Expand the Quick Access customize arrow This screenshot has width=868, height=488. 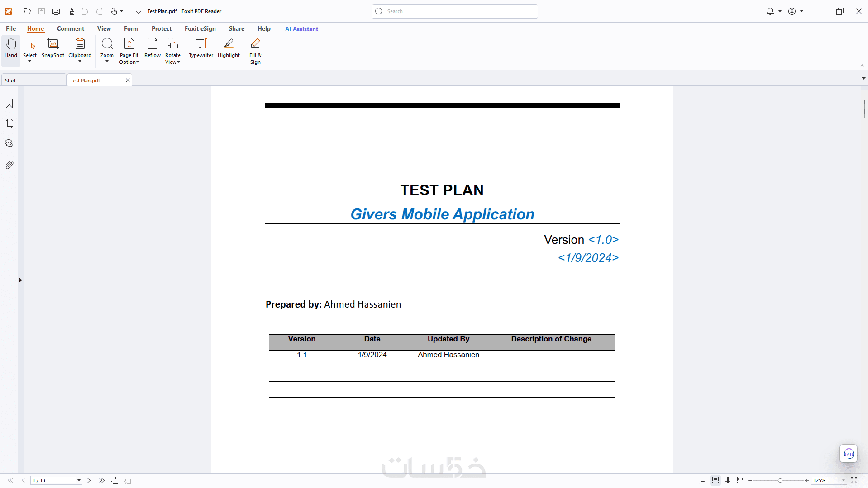(138, 11)
